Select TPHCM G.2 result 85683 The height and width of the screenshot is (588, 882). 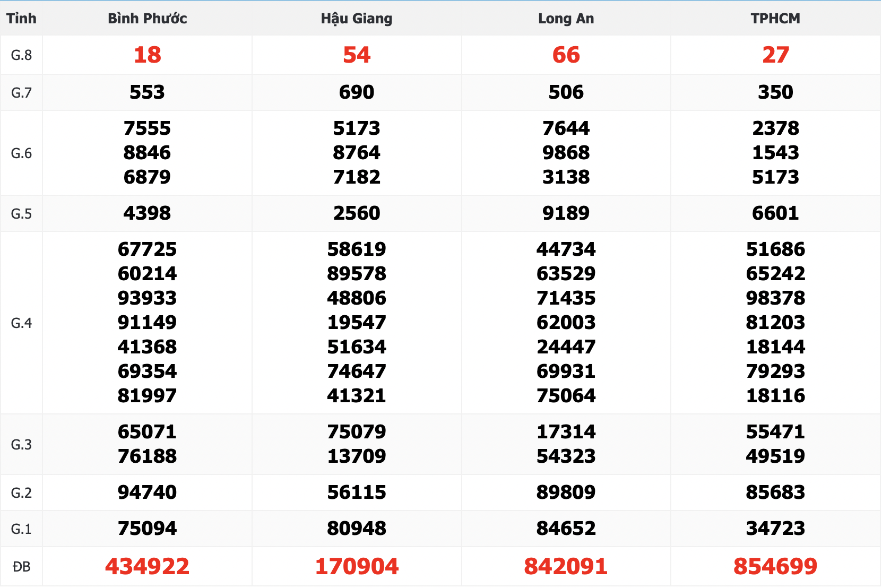click(775, 492)
